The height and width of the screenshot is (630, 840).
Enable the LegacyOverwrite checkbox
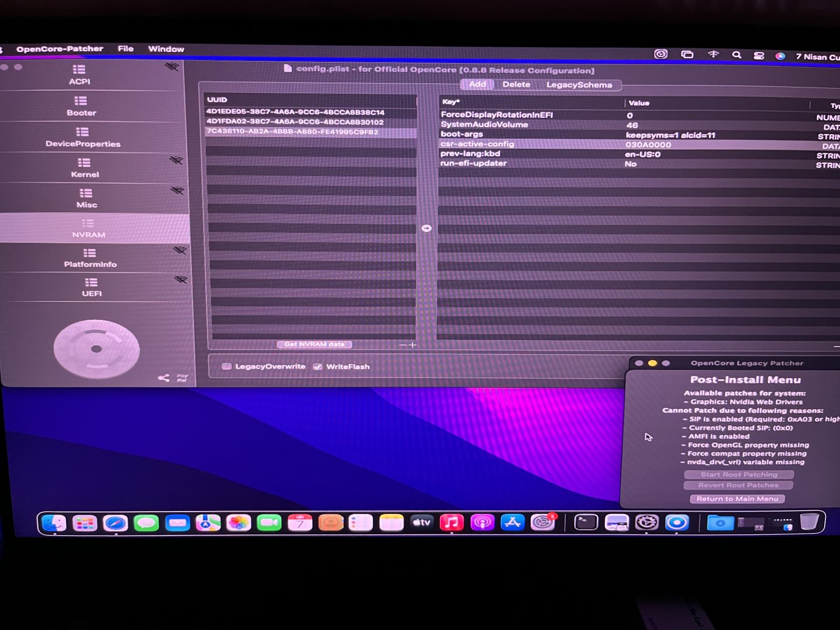click(227, 366)
